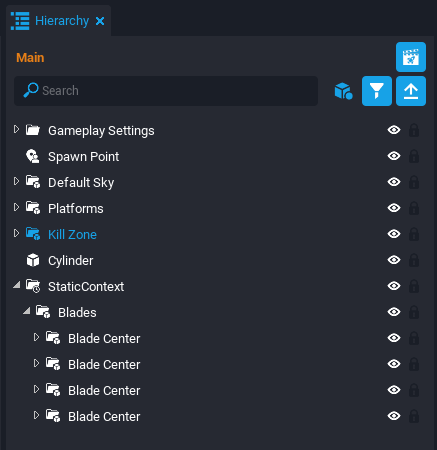Click the Spawn Point icon
Screen dimensions: 437x450
coord(33,156)
